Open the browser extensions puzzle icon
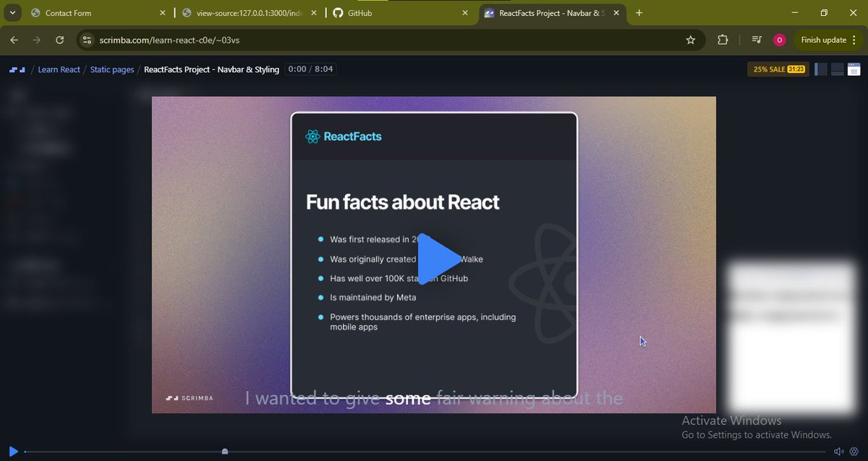 click(x=723, y=40)
